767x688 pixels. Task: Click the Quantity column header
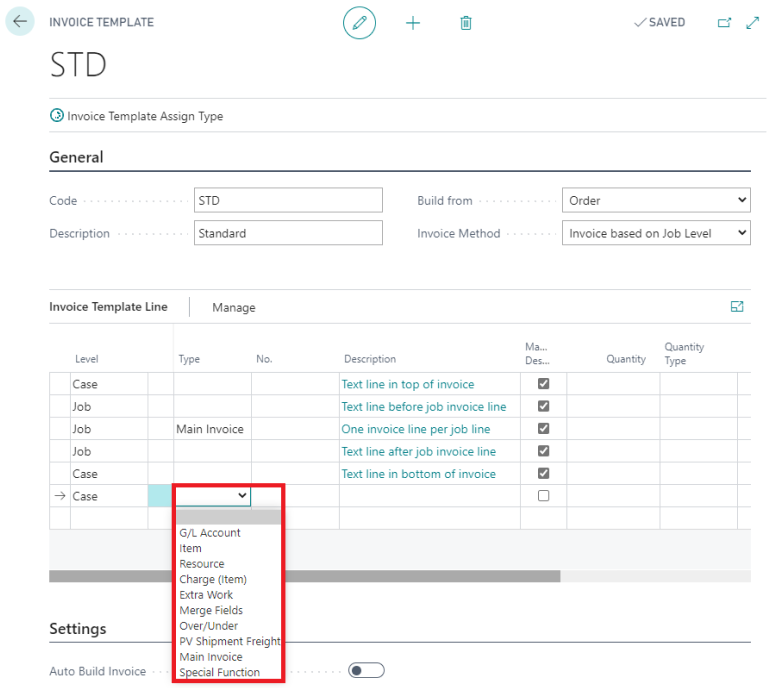click(626, 359)
